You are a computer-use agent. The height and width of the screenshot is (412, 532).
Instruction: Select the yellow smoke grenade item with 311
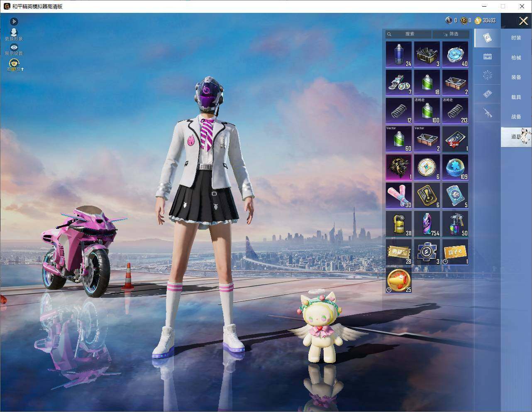pyautogui.click(x=399, y=223)
